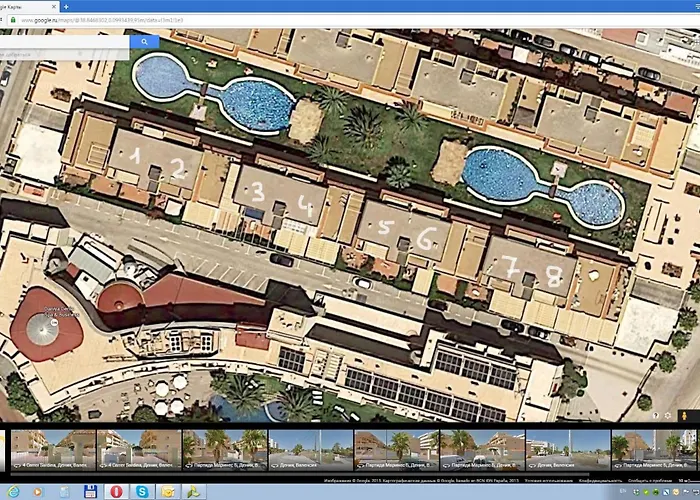This screenshot has height=500, width=700.
Task: Click the green padlock security icon
Action: point(13,20)
